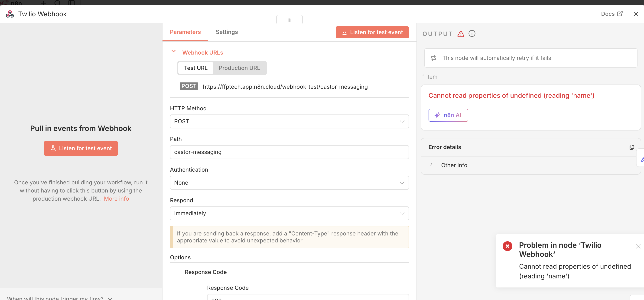Open the Respond dropdown
The image size is (644, 300).
pos(289,213)
